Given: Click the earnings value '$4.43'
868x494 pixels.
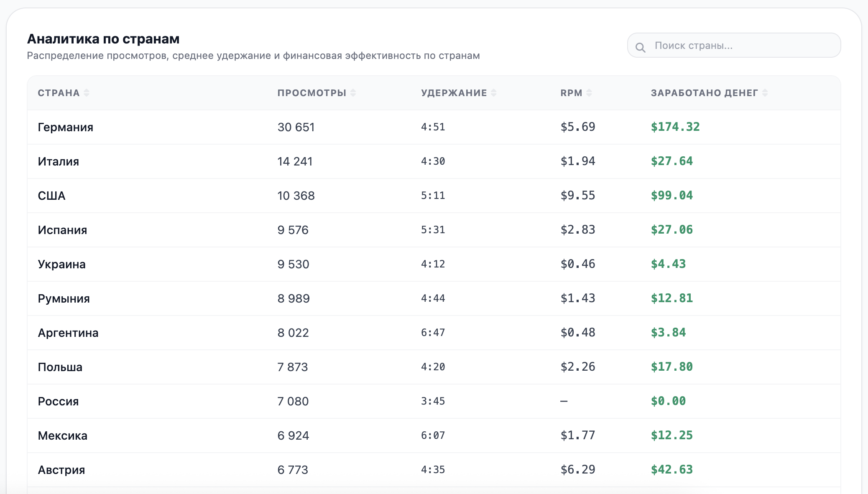Looking at the screenshot, I should 668,264.
